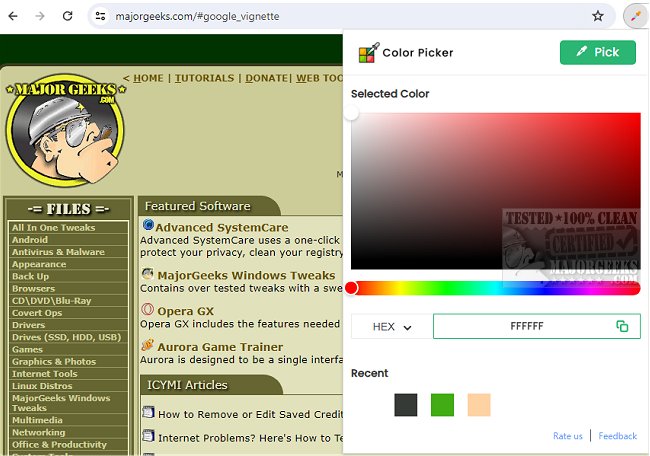
Task: Copy the hex value with copy icon
Action: [622, 326]
